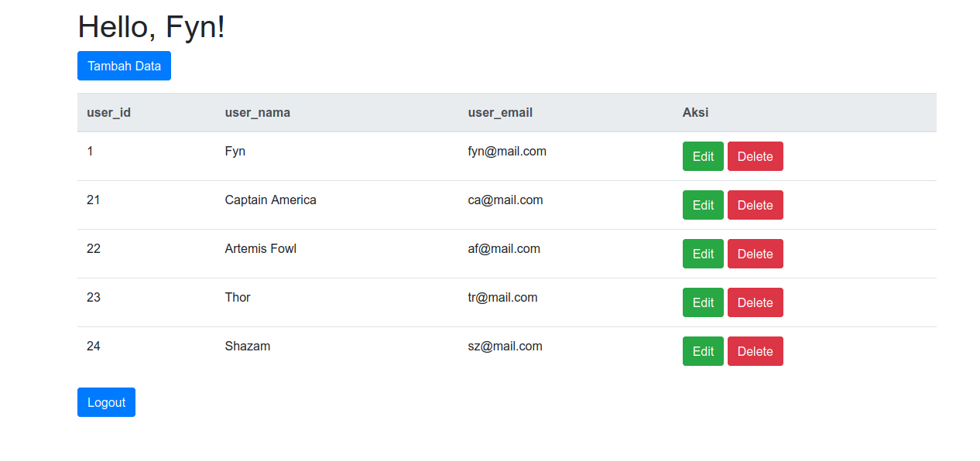Click the Captain America name cell
The width and height of the screenshot is (980, 461).
click(270, 200)
